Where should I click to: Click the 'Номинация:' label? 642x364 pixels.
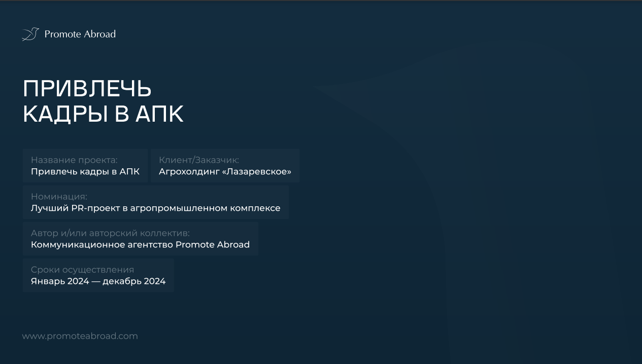tap(59, 197)
